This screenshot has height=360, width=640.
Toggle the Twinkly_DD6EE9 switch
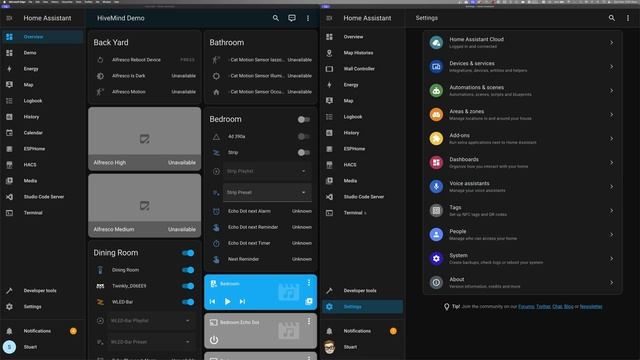[x=188, y=286]
